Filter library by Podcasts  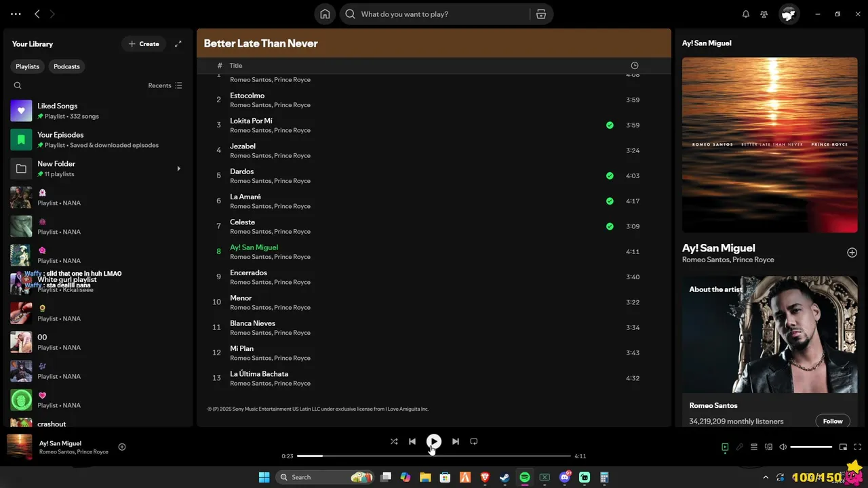coord(66,66)
